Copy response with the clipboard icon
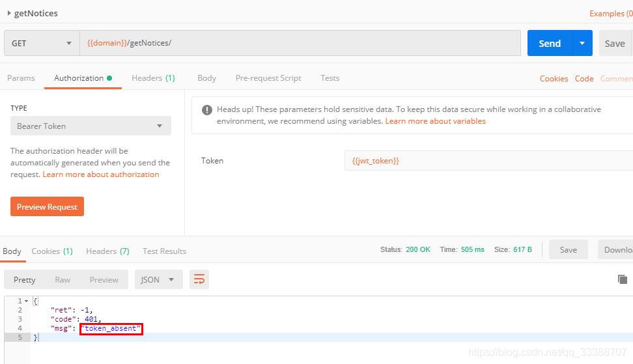The height and width of the screenshot is (364, 633). coord(623,279)
